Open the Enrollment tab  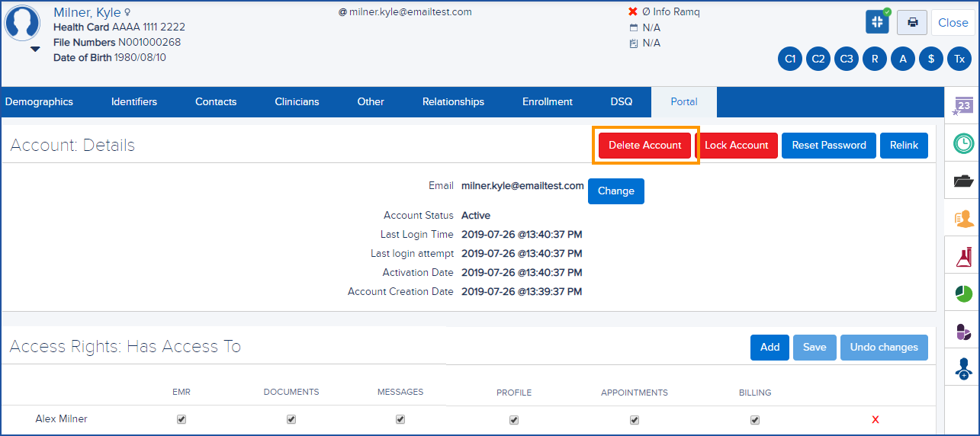[x=547, y=101]
